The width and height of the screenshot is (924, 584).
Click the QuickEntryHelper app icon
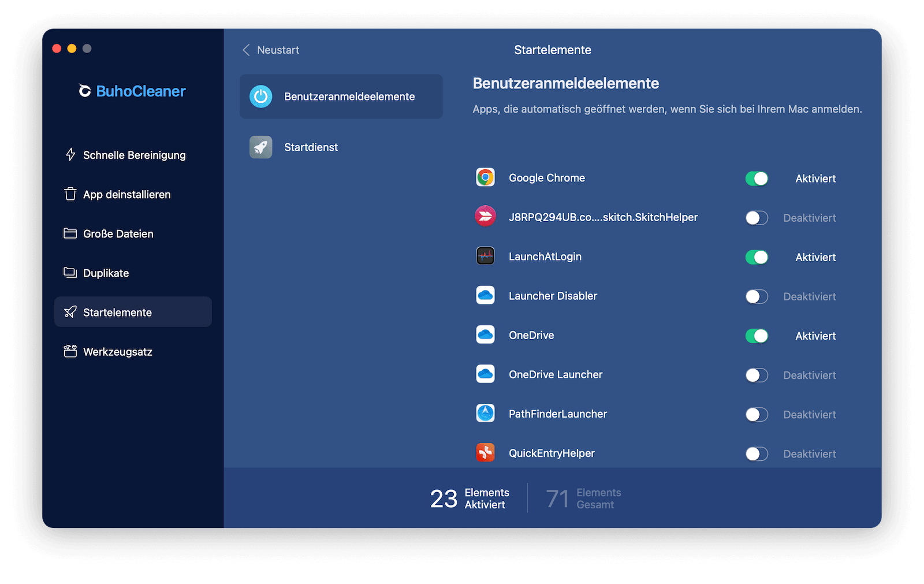(485, 452)
